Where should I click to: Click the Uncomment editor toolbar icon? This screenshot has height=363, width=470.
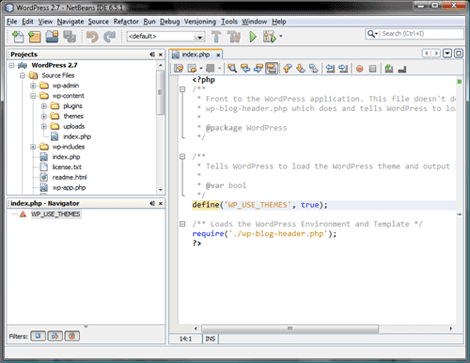402,69
